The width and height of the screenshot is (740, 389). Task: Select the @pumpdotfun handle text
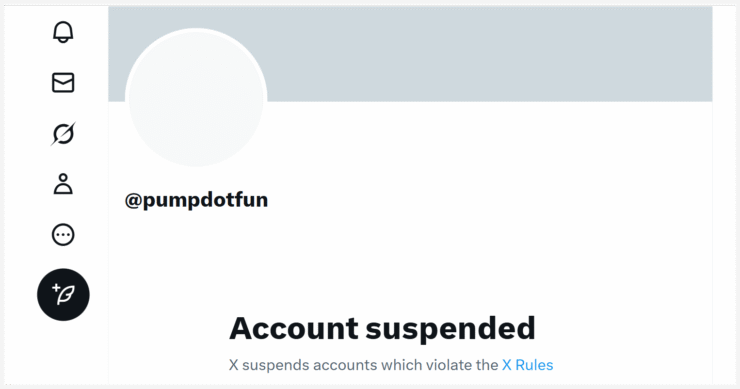pos(196,200)
